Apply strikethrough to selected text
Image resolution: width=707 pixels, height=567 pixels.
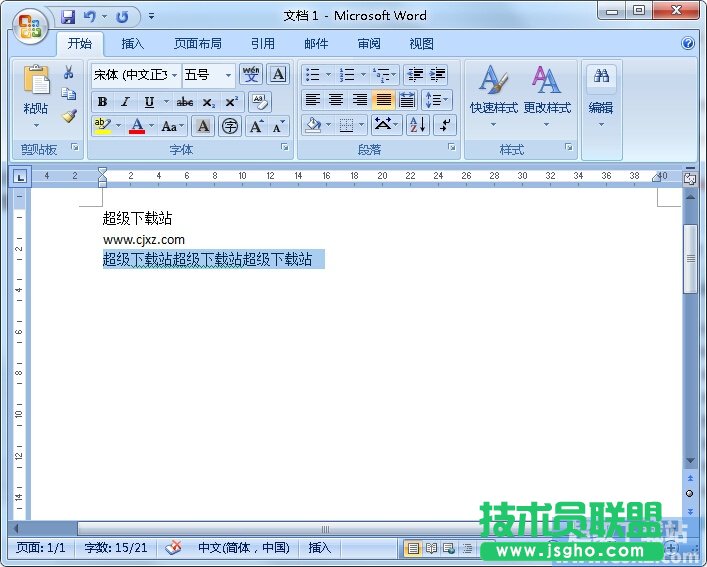click(x=185, y=101)
